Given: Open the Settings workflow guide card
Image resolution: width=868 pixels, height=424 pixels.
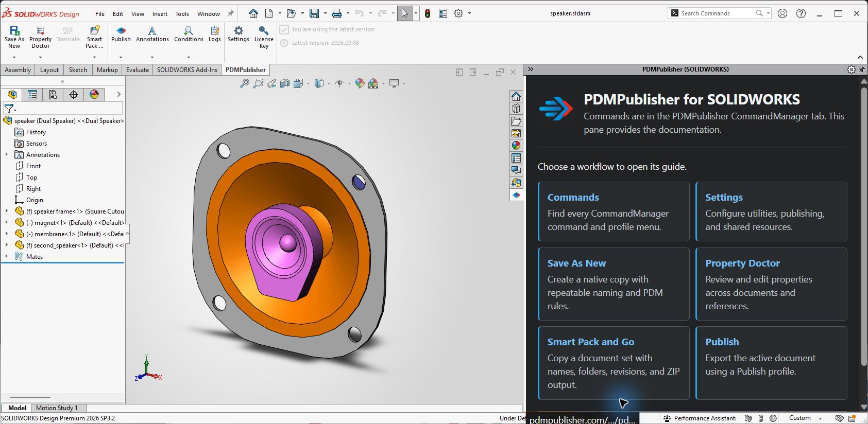Looking at the screenshot, I should 771,211.
